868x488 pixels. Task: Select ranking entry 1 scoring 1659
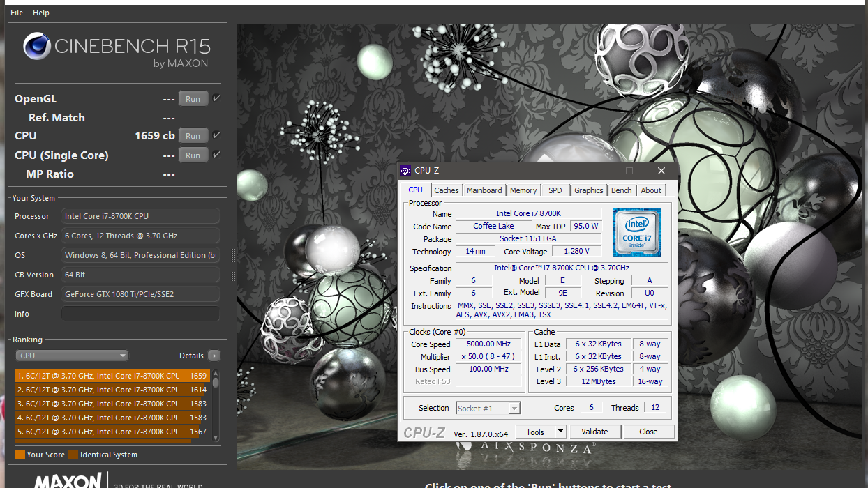point(112,376)
